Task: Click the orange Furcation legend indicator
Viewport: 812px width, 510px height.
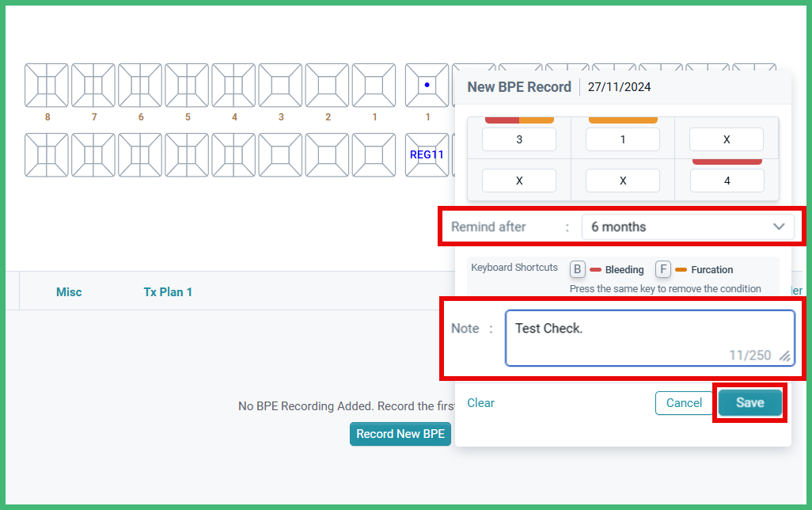Action: point(682,269)
